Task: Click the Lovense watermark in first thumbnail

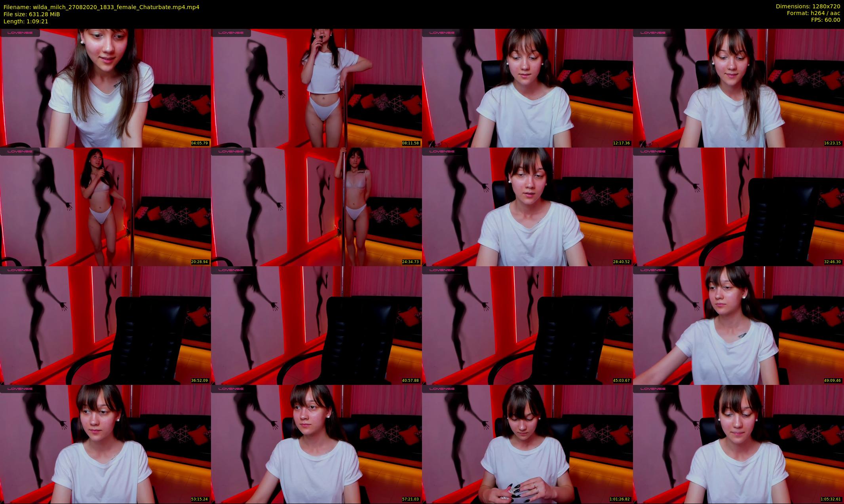Action: (x=20, y=33)
